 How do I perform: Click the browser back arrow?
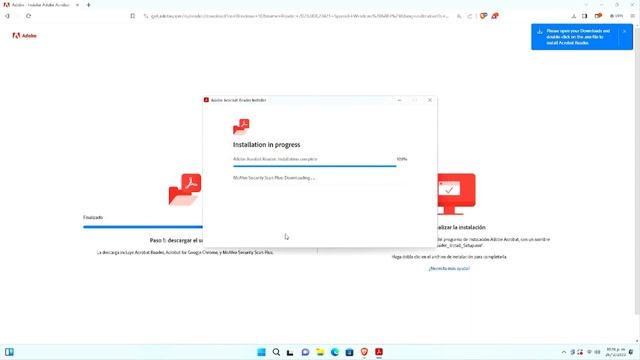point(7,16)
